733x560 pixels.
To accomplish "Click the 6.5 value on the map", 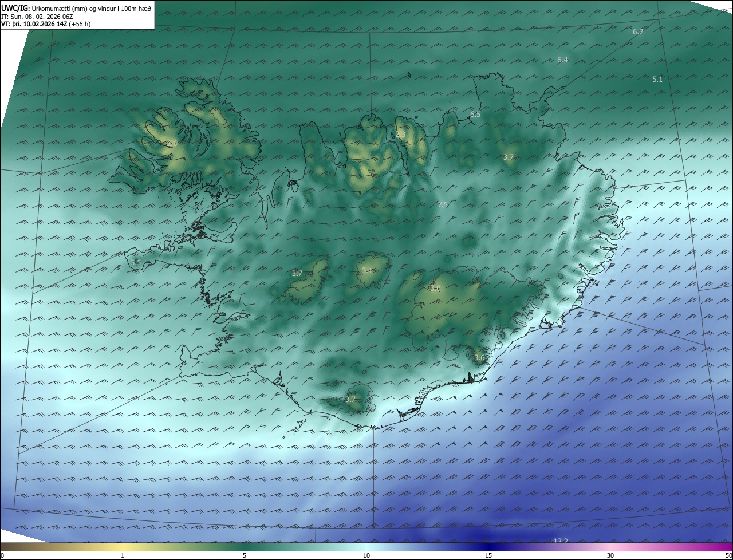I will tap(475, 115).
